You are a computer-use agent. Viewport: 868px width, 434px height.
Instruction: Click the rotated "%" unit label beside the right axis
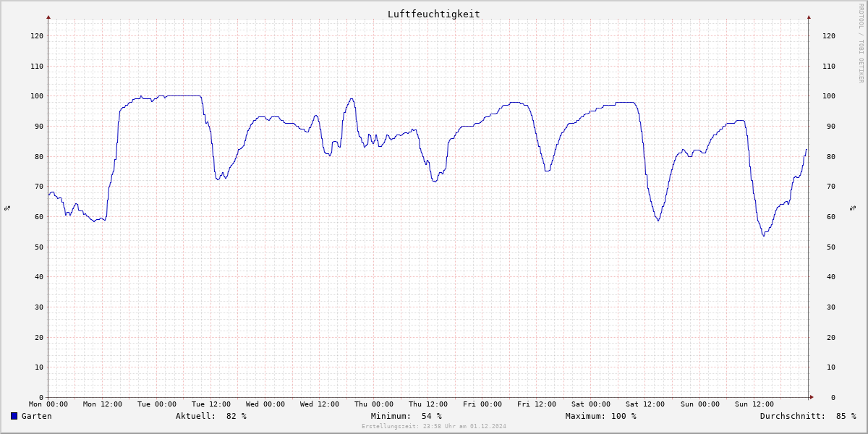click(x=854, y=208)
